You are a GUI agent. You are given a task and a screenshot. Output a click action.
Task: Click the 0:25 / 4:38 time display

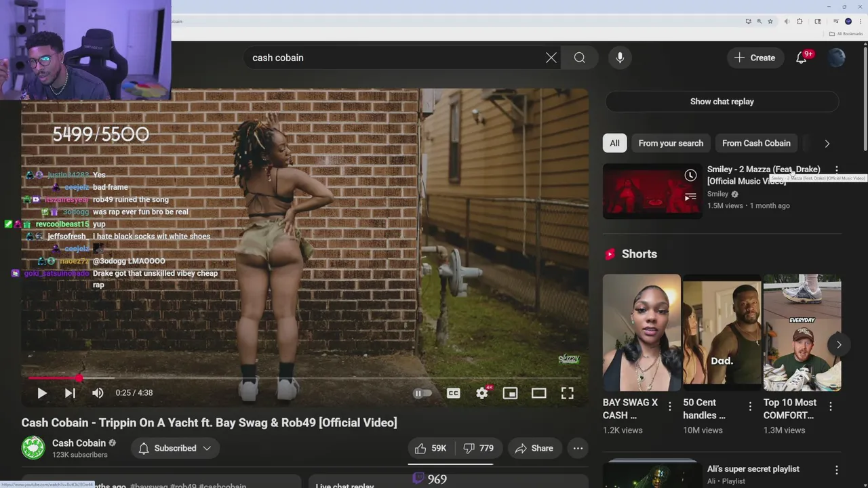pyautogui.click(x=134, y=393)
